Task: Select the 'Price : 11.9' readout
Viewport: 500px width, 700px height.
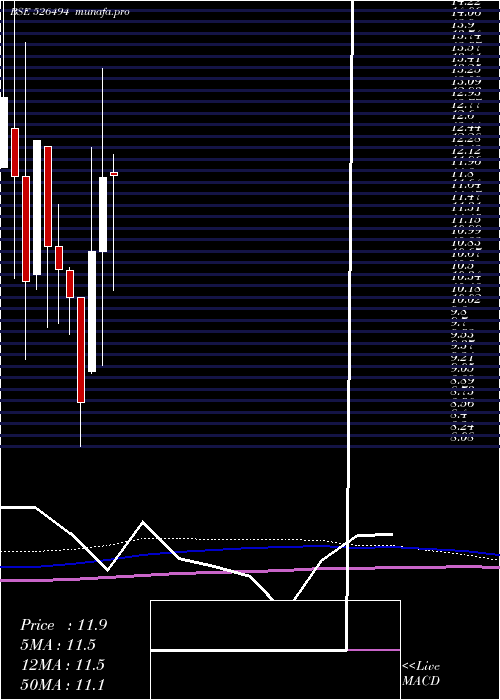Action: click(x=63, y=625)
